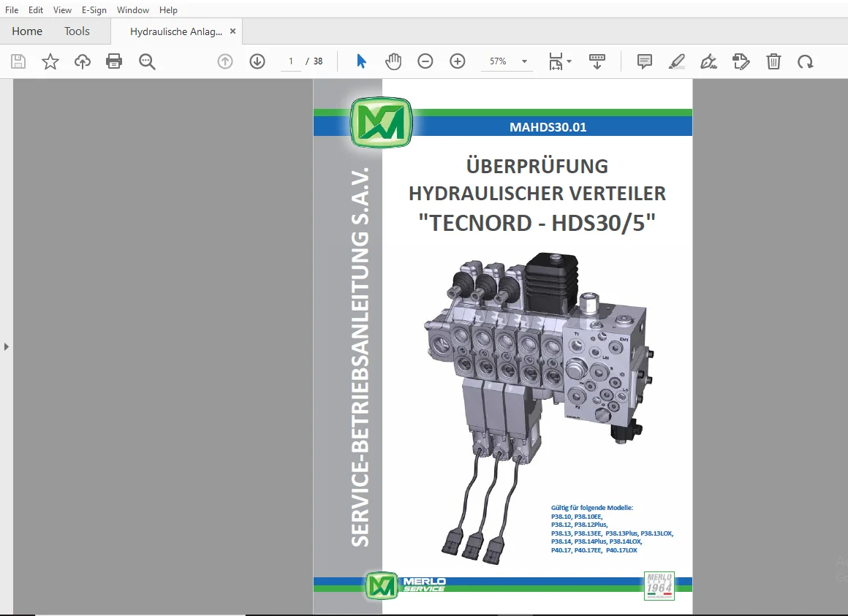Open the File menu
Screen dimensions: 848x616
click(x=12, y=9)
